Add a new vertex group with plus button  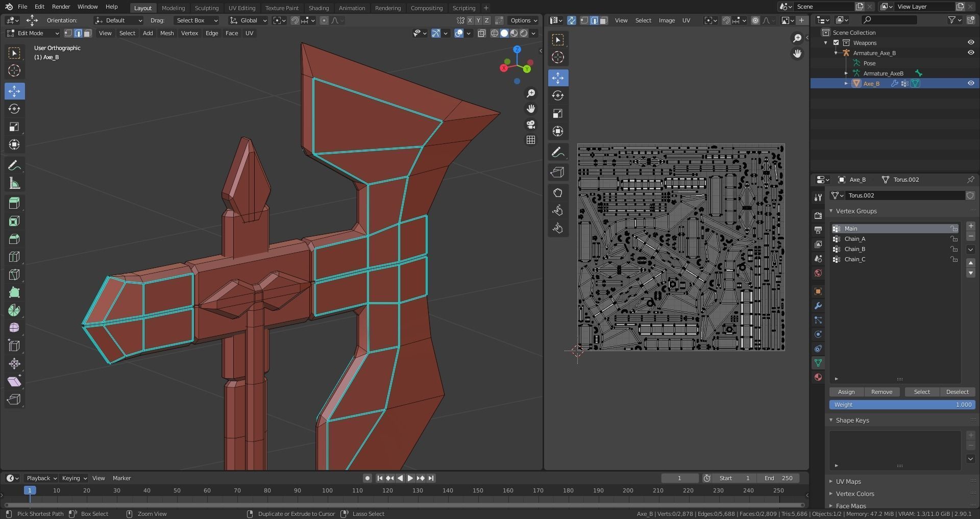tap(971, 226)
